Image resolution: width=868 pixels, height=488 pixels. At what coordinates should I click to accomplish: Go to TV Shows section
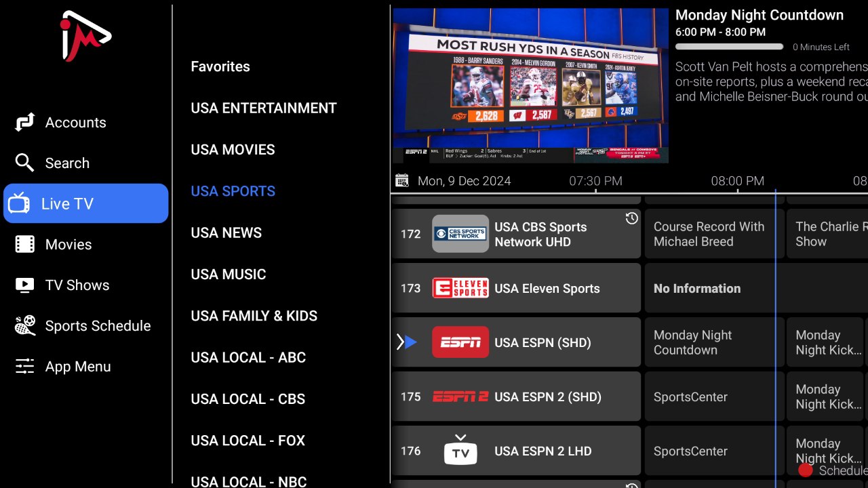(x=86, y=285)
